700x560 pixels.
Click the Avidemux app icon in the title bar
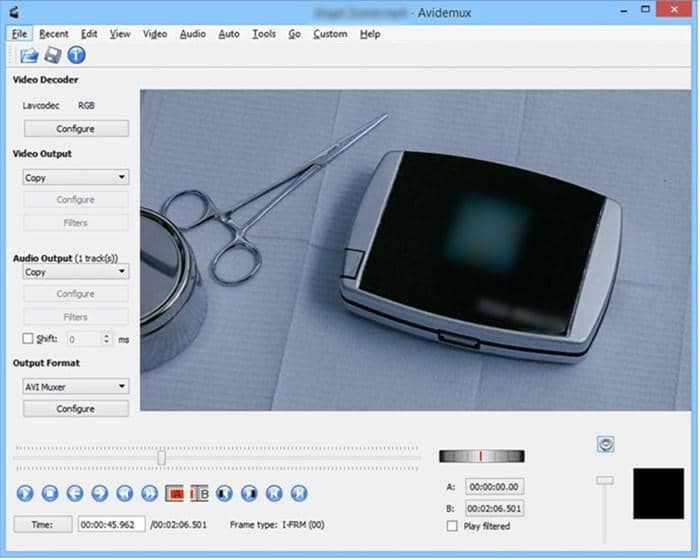[14, 11]
